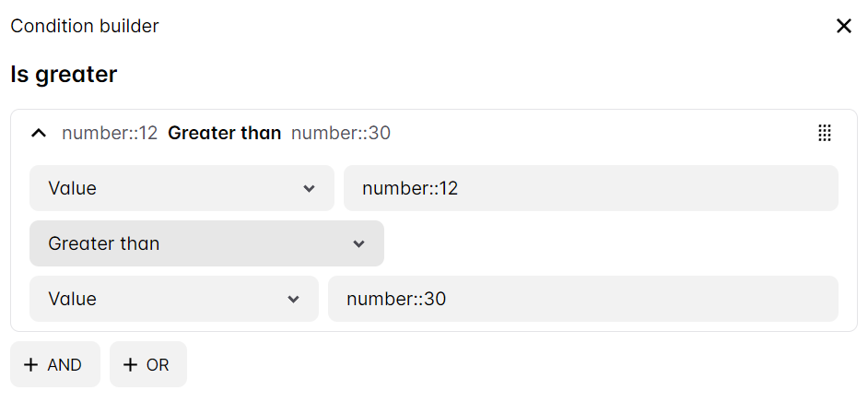Open the second Value type dropdown
Screen dimensions: 868x402
click(x=173, y=299)
